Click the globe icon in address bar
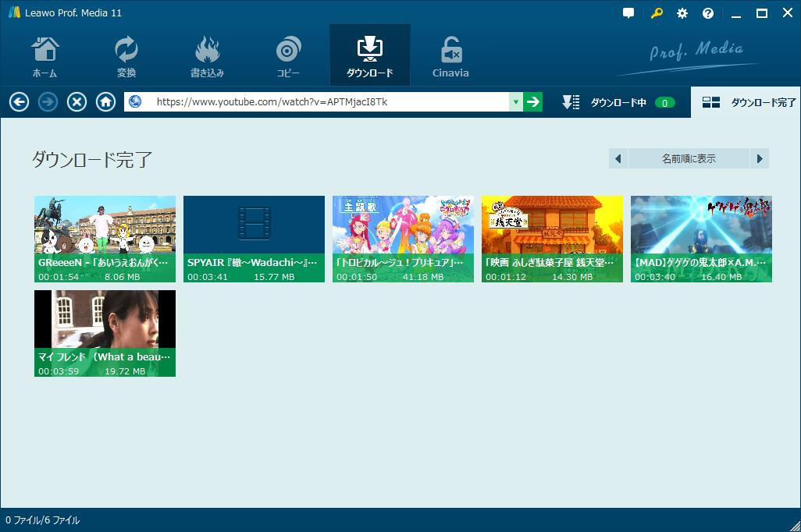This screenshot has width=801, height=532. tap(135, 101)
